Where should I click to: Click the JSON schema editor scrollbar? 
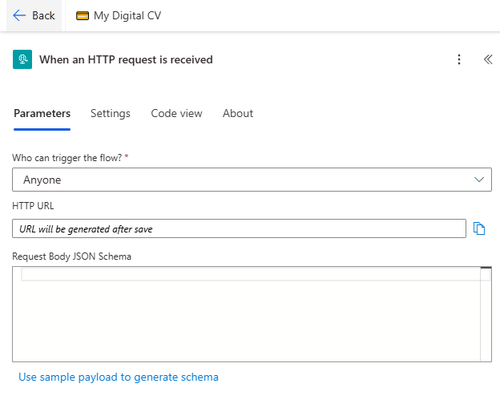[x=486, y=314]
